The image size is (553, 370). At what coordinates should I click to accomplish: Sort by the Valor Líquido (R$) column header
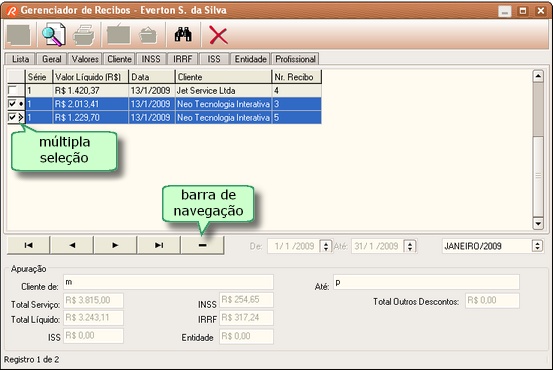pyautogui.click(x=90, y=77)
